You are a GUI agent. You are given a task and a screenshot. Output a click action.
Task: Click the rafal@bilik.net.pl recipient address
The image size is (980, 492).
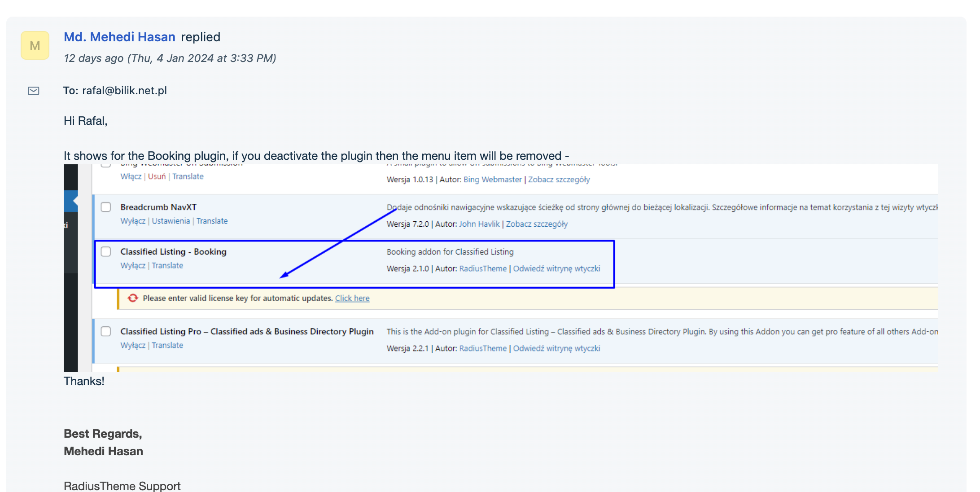pyautogui.click(x=124, y=91)
